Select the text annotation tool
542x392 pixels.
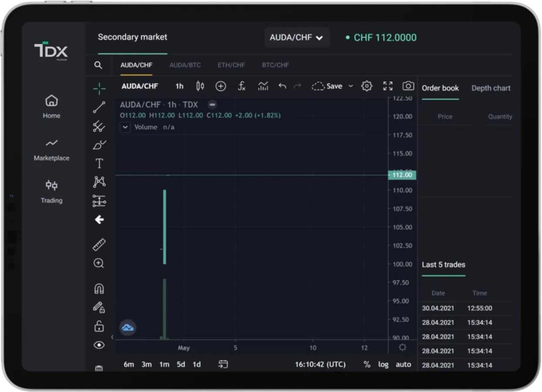point(99,163)
